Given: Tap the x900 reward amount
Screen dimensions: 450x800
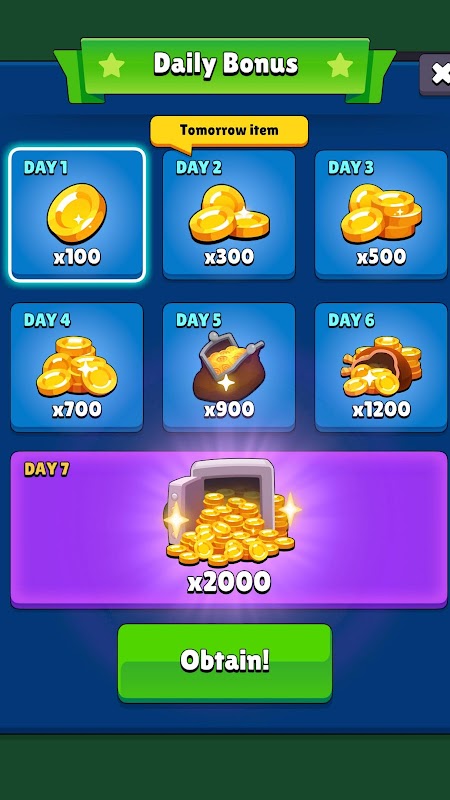Looking at the screenshot, I should coord(229,409).
